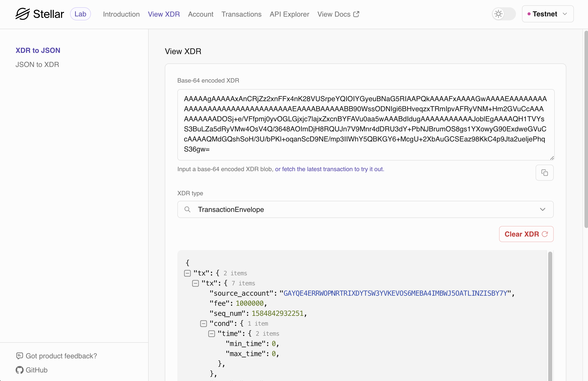
Task: Open the View XDR tab
Action: tap(164, 14)
